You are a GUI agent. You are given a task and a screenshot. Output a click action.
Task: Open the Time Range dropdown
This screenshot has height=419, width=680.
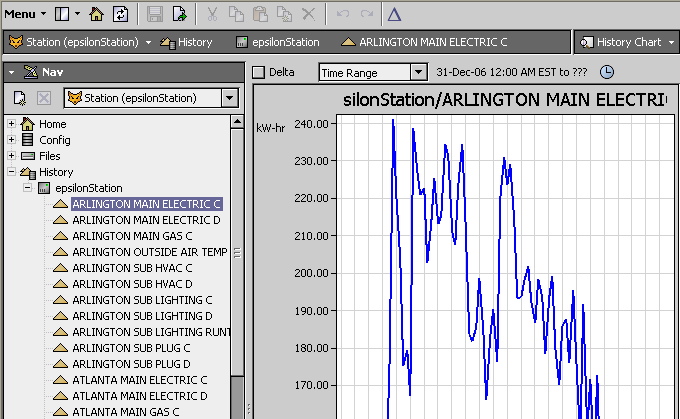(x=372, y=72)
